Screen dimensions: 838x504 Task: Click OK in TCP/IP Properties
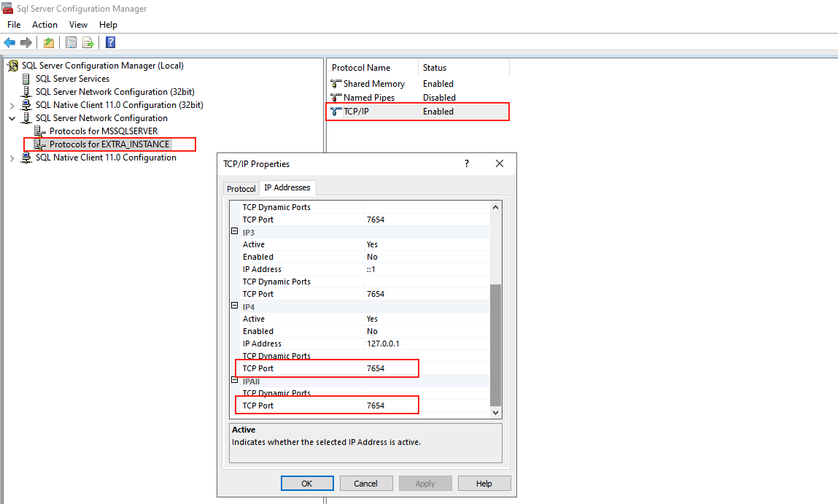(307, 483)
